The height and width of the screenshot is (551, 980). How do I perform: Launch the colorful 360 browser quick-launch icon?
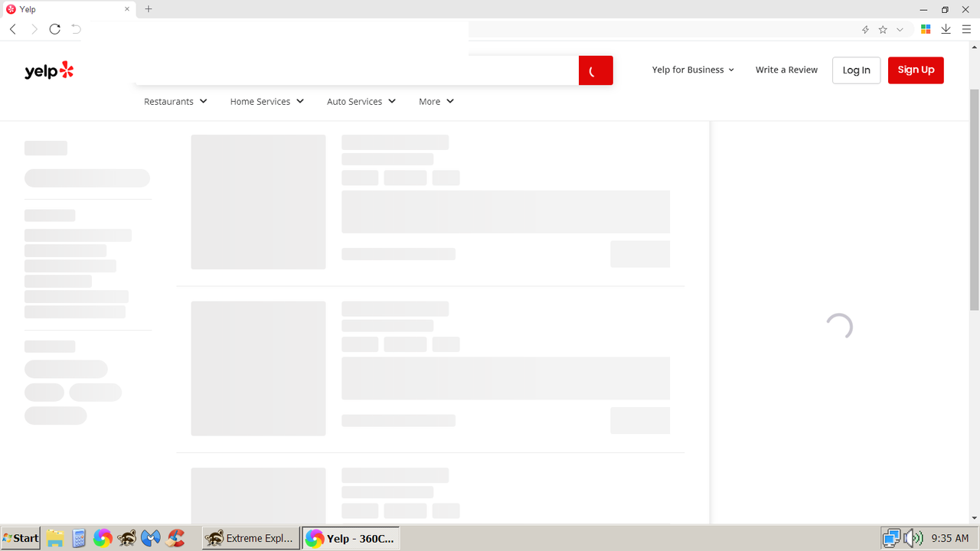pyautogui.click(x=103, y=538)
